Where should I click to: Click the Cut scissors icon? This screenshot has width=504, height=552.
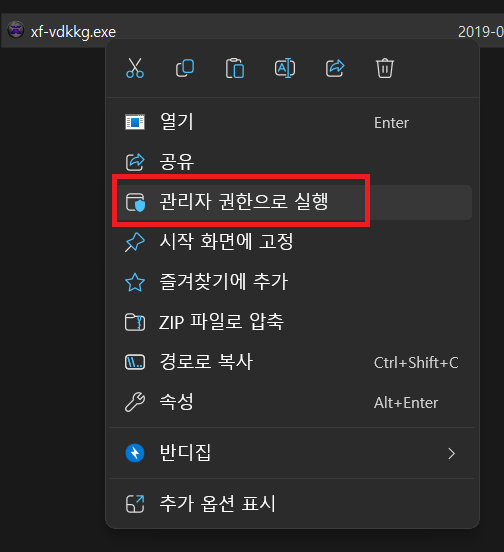[135, 68]
